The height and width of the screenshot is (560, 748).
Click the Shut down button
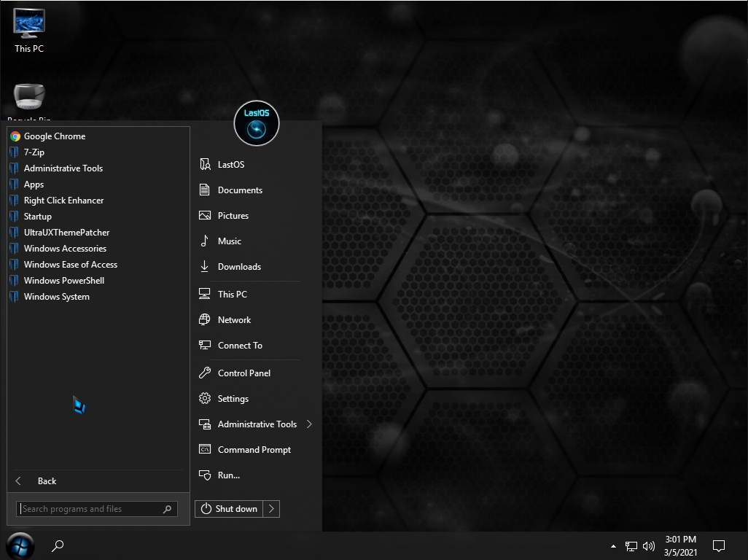click(x=229, y=509)
